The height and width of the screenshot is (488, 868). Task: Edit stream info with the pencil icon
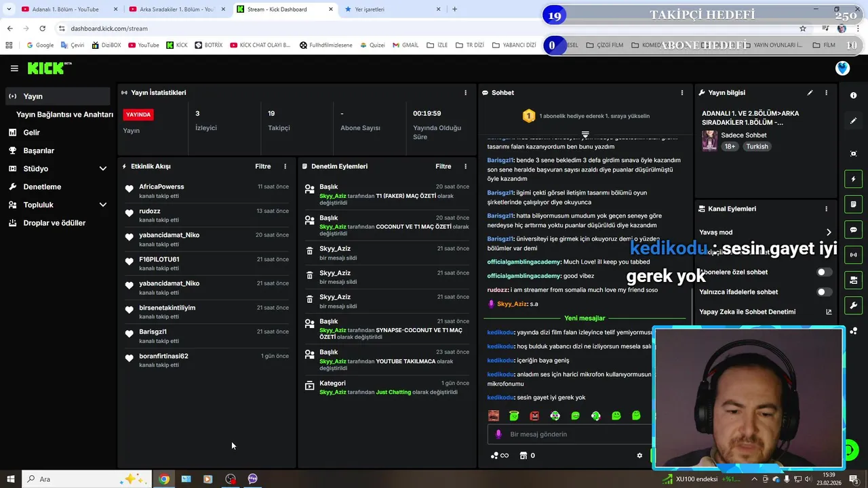pyautogui.click(x=810, y=93)
